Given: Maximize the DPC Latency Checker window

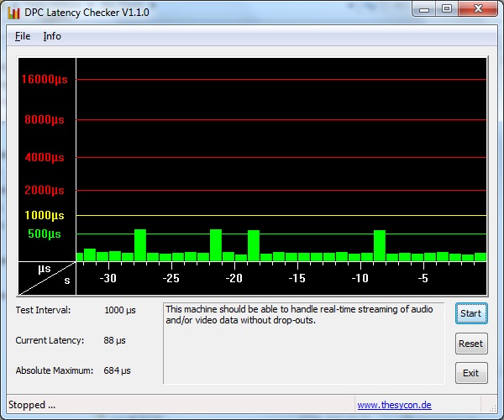Looking at the screenshot, I should coord(447,9).
